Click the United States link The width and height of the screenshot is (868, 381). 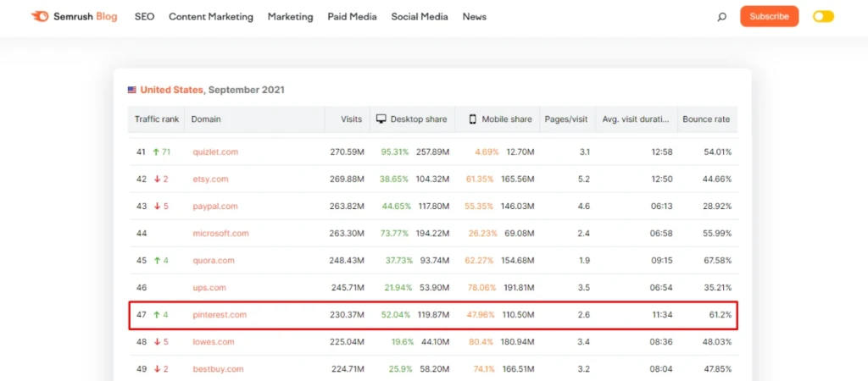(171, 90)
